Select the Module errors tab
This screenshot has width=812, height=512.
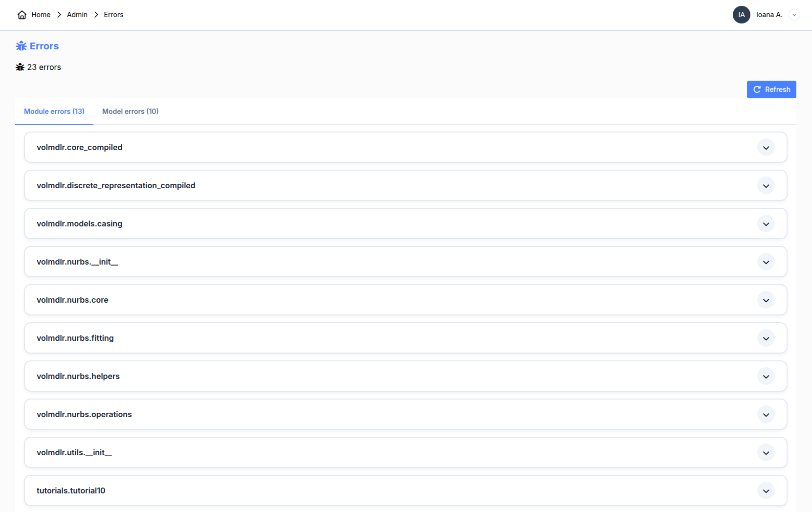[x=54, y=111]
